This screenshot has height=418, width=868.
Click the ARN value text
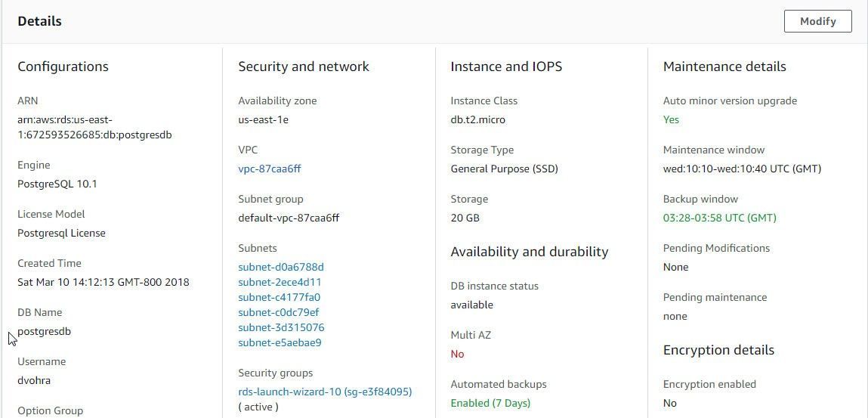click(94, 127)
